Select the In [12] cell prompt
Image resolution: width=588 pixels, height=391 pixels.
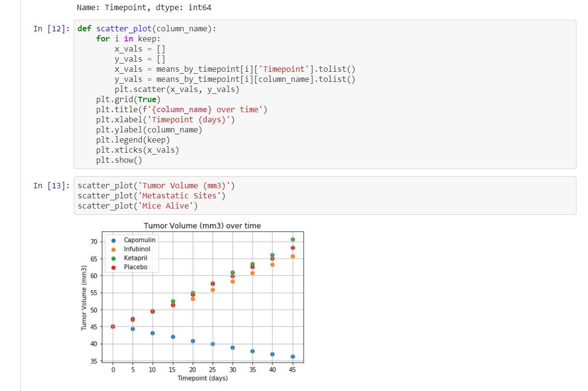point(52,29)
